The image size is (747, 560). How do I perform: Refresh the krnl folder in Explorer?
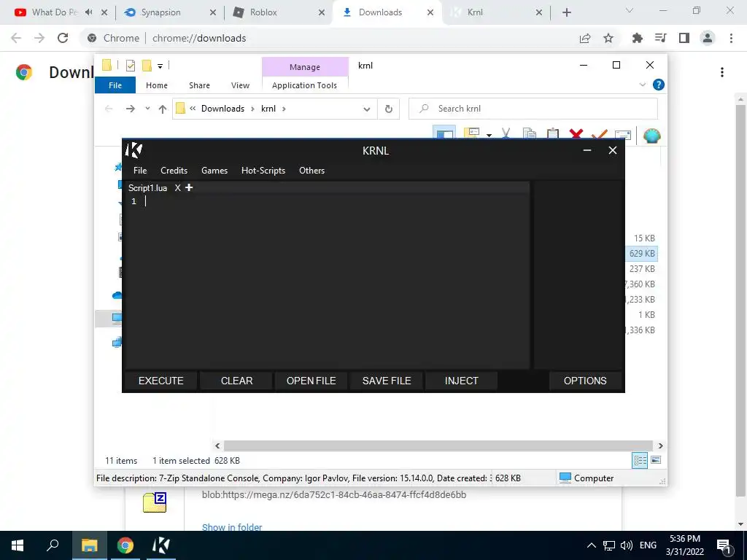(389, 109)
